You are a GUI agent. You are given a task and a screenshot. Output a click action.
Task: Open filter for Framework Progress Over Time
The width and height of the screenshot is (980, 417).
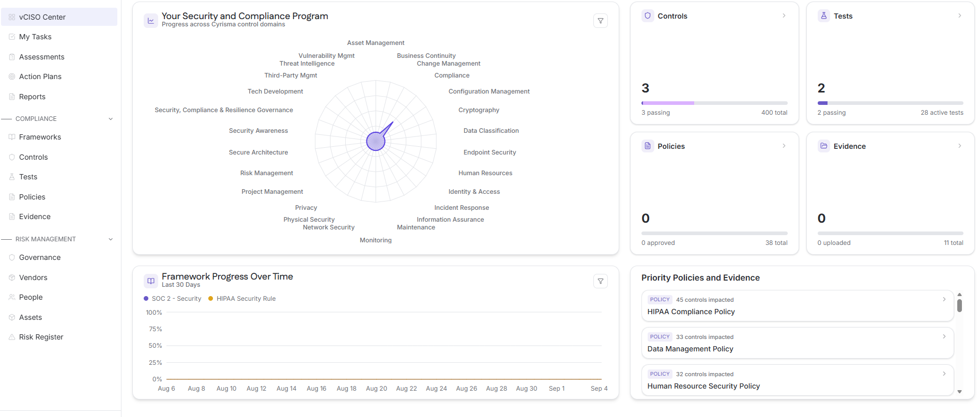pyautogui.click(x=601, y=281)
